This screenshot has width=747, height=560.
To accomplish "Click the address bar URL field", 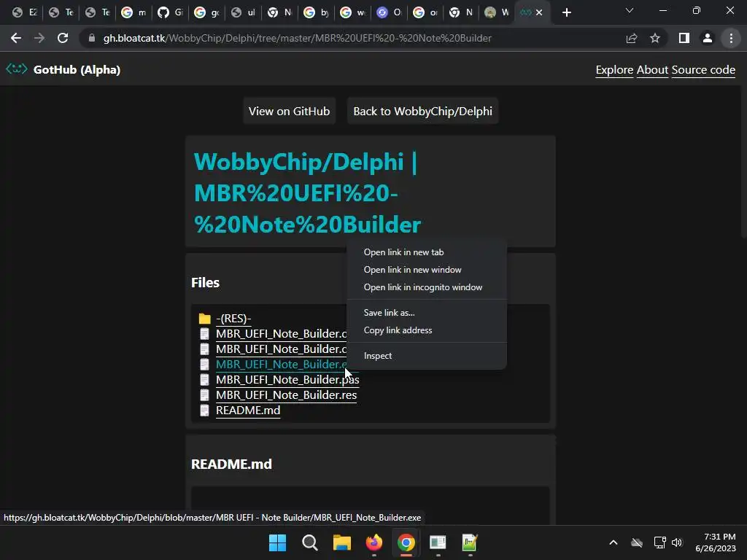I will [x=352, y=38].
